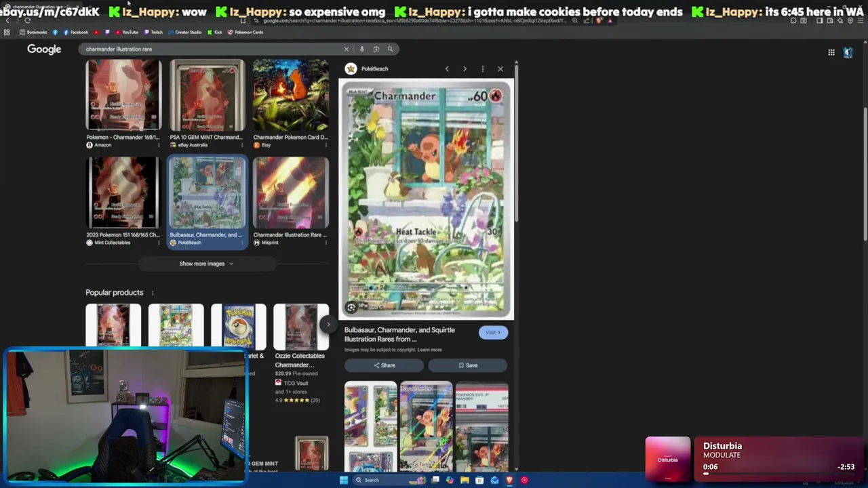Viewport: 868px width, 488px height.
Task: Submit search with the magnifier icon
Action: [x=391, y=49]
